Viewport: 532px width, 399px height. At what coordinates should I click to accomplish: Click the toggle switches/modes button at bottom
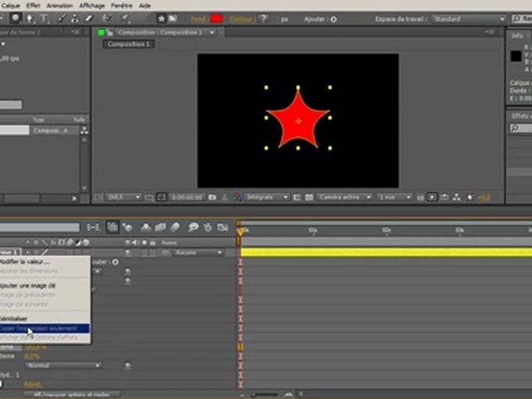(71, 395)
